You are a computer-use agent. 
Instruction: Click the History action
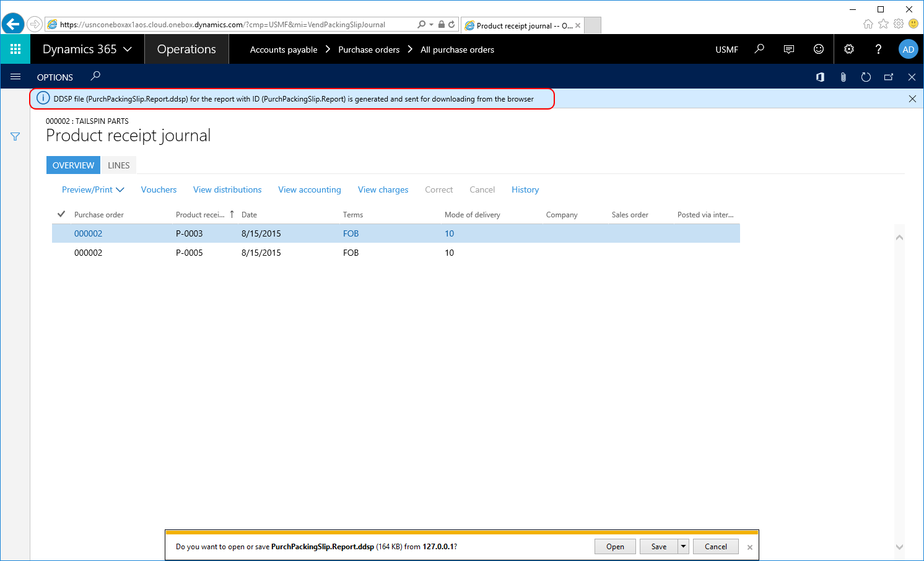click(525, 189)
